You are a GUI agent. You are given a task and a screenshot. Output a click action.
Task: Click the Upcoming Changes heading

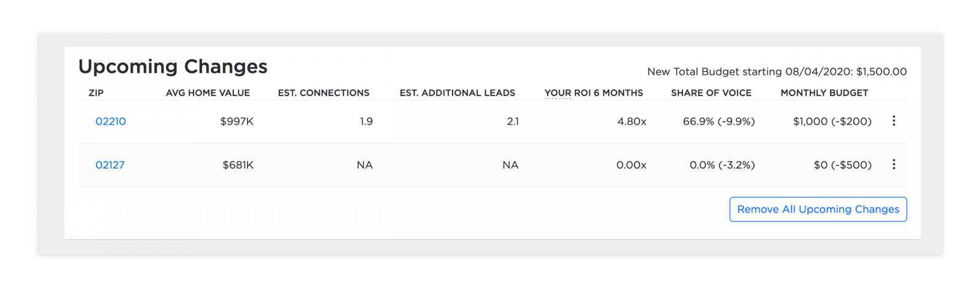(173, 66)
